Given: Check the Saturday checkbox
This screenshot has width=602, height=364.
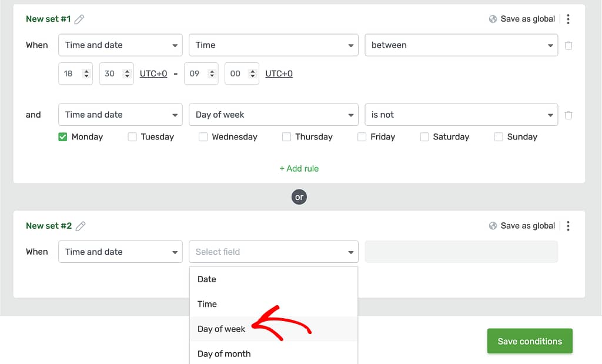Looking at the screenshot, I should tap(424, 136).
